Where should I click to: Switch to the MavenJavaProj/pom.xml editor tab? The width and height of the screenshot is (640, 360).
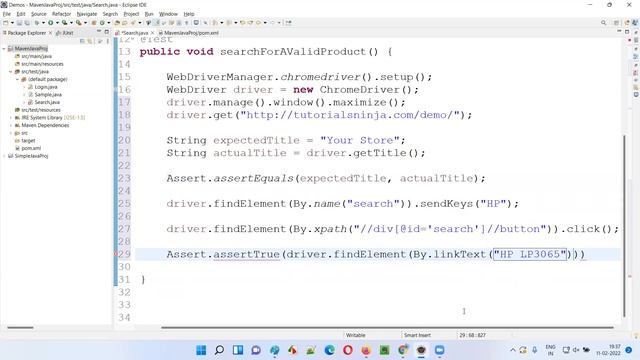[x=188, y=33]
